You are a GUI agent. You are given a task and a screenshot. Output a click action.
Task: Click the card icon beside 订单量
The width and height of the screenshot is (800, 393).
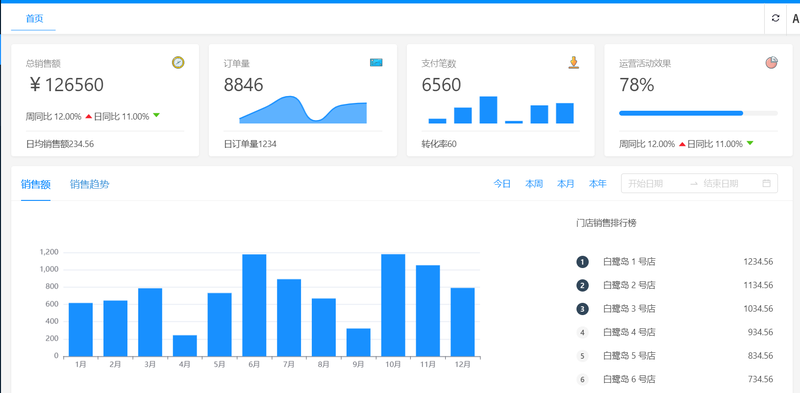click(x=376, y=62)
